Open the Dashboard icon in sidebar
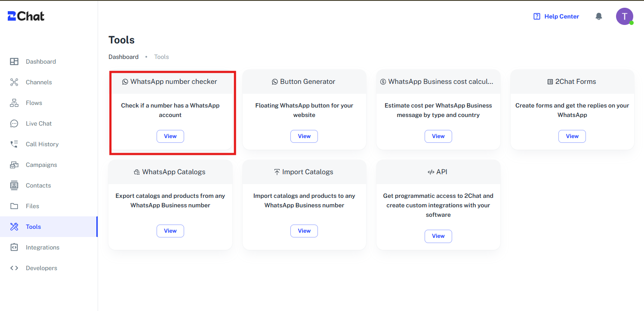This screenshot has width=644, height=311. click(14, 62)
